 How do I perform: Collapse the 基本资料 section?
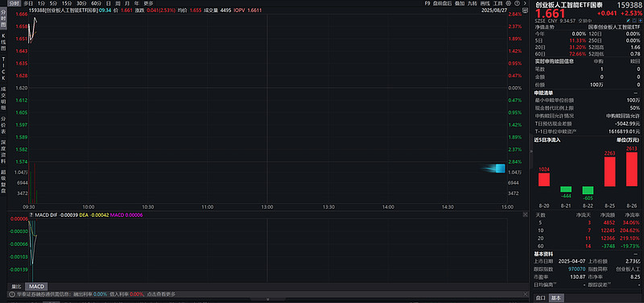pos(636,254)
